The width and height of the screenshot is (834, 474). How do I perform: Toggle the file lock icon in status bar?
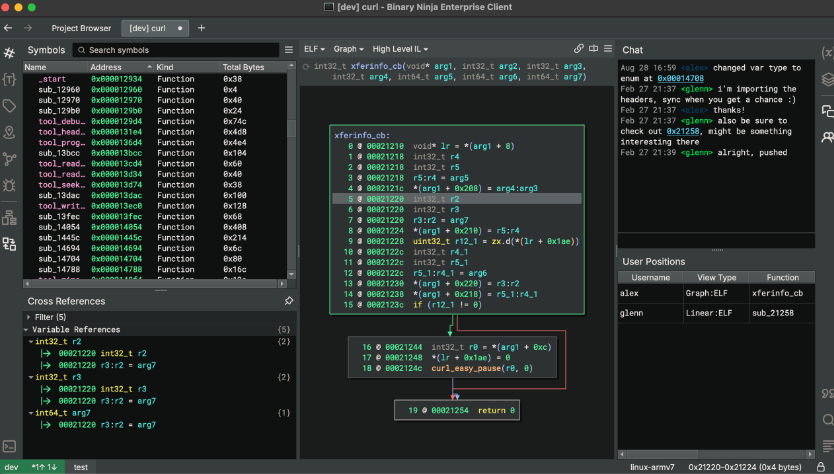pyautogui.click(x=821, y=466)
